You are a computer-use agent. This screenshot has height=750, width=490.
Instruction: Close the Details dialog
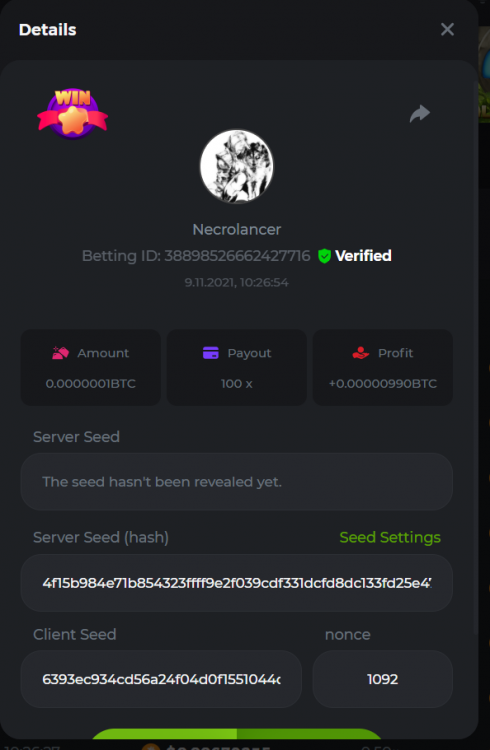click(x=447, y=30)
